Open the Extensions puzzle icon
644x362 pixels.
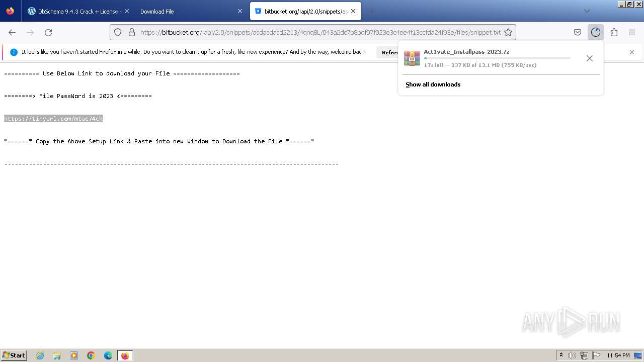point(614,32)
